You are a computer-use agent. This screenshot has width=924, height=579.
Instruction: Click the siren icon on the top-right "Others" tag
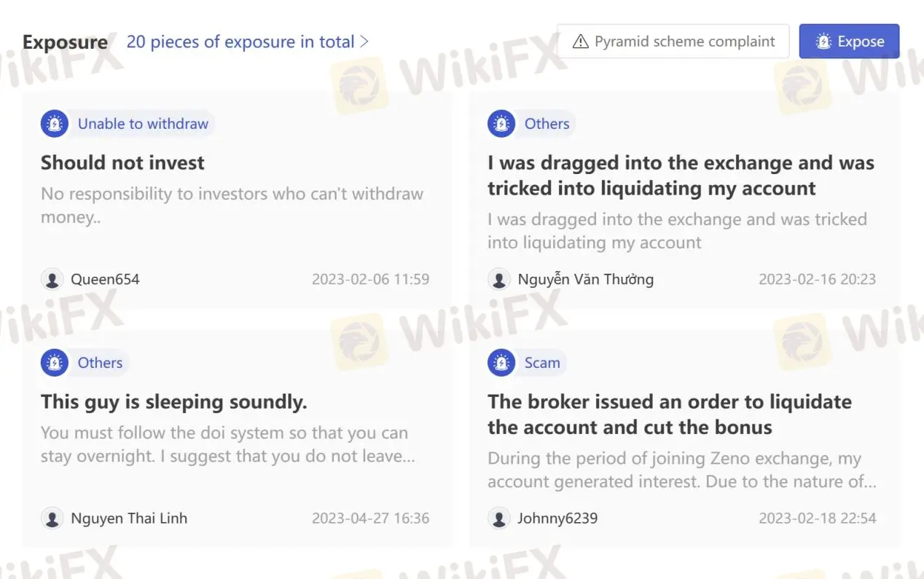pyautogui.click(x=501, y=123)
